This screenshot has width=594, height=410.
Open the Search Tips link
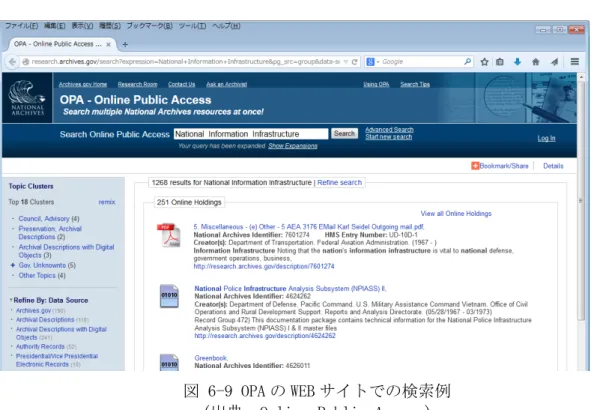click(415, 84)
